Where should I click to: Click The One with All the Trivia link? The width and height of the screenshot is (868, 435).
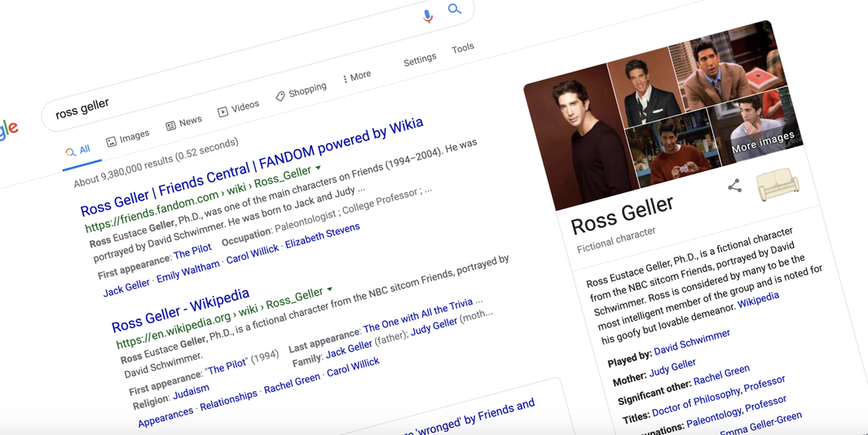[418, 314]
